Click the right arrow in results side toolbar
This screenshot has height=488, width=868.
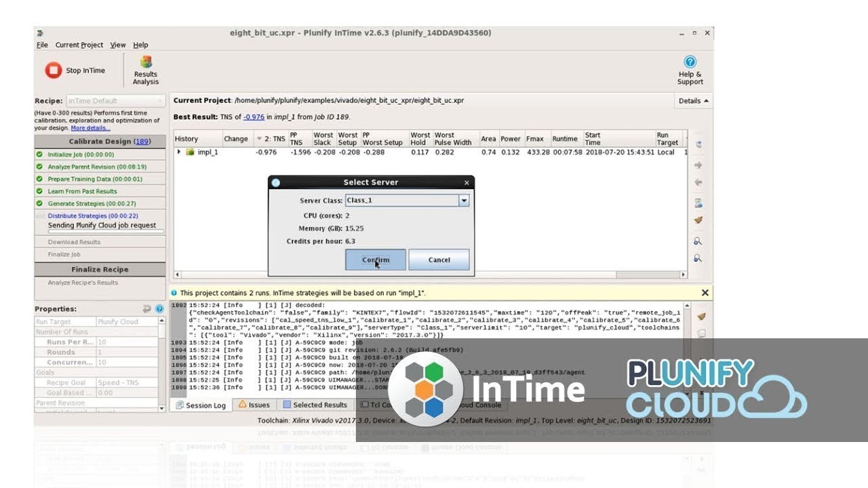coord(698,165)
